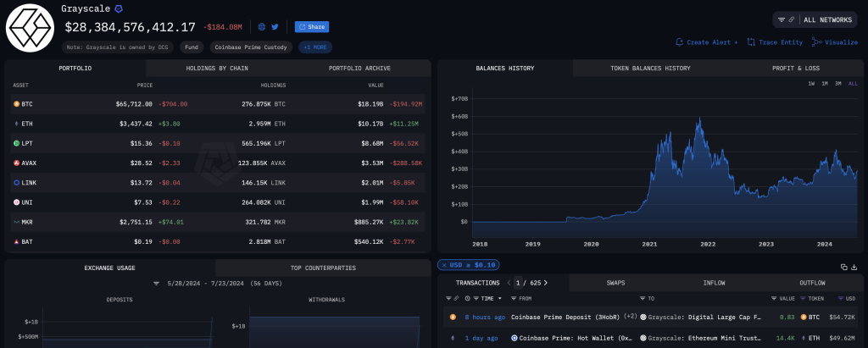Click the Share button
This screenshot has width=868, height=348.
(312, 26)
